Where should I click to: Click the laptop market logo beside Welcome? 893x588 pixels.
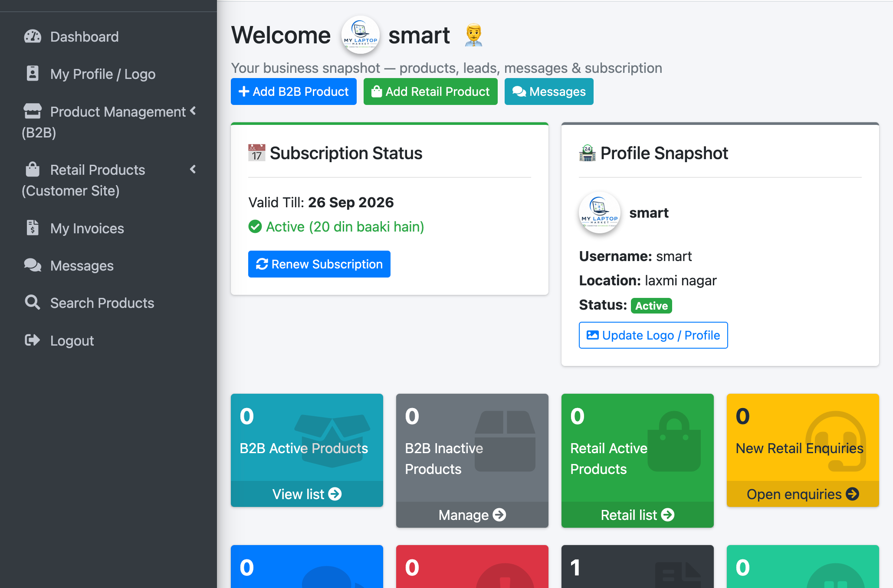[x=361, y=35]
